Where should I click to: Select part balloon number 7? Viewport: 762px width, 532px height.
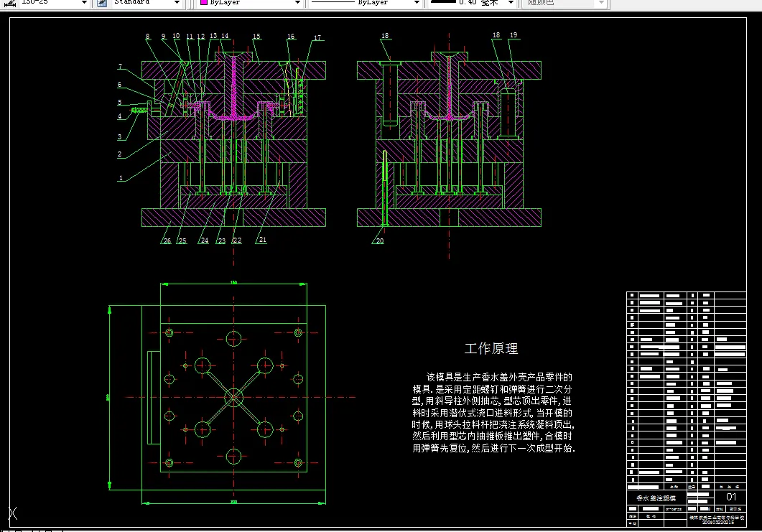(121, 67)
